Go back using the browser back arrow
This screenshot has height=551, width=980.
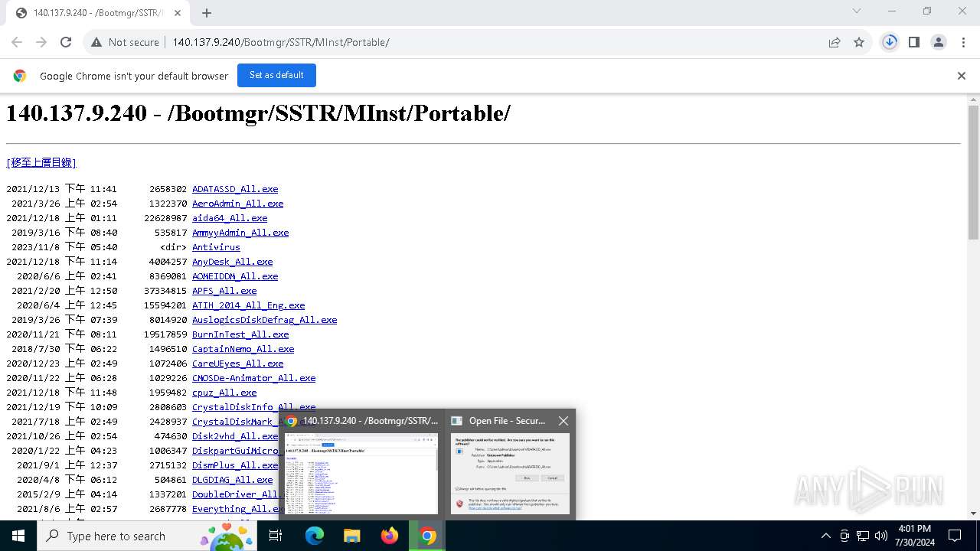[17, 42]
